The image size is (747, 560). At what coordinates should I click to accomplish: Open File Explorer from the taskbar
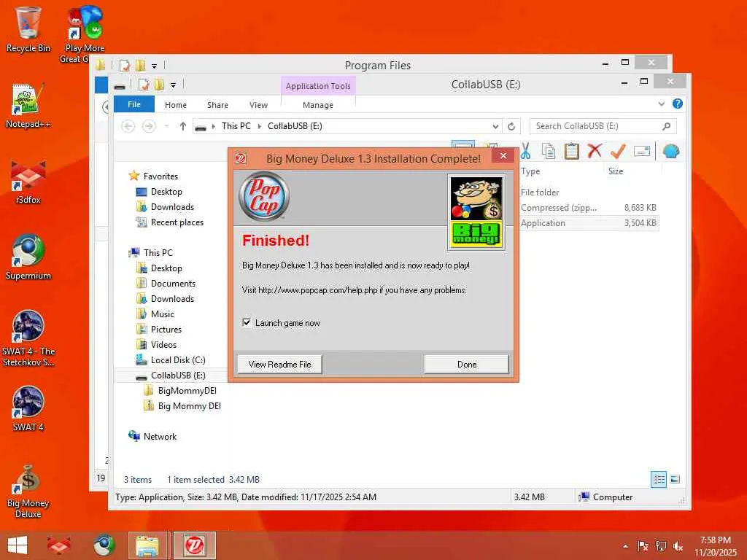coord(147,545)
